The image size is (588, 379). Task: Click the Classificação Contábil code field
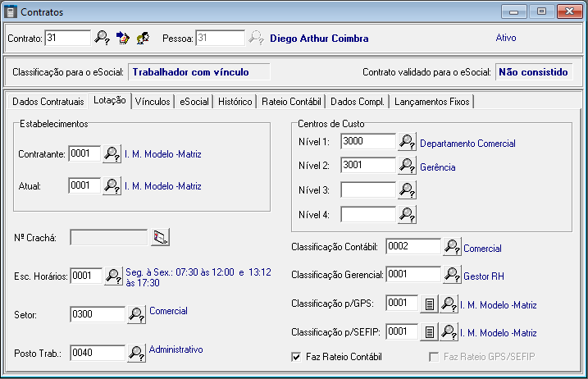pos(413,246)
